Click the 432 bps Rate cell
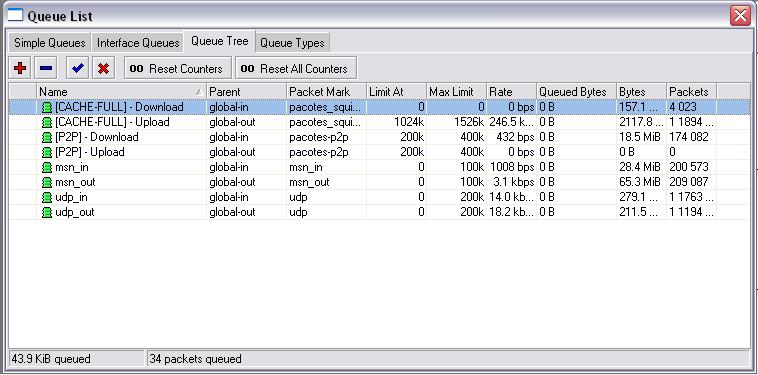The image size is (758, 375). pos(515,137)
